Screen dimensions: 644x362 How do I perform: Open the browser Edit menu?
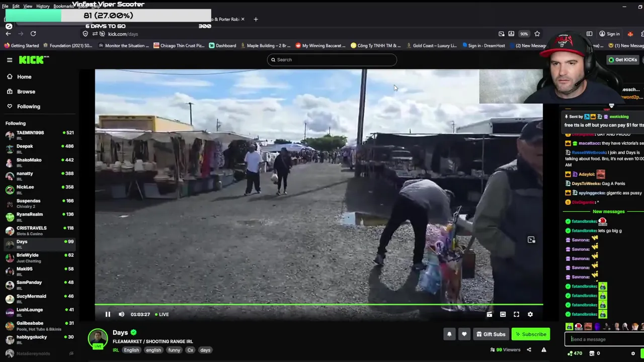[x=16, y=7]
